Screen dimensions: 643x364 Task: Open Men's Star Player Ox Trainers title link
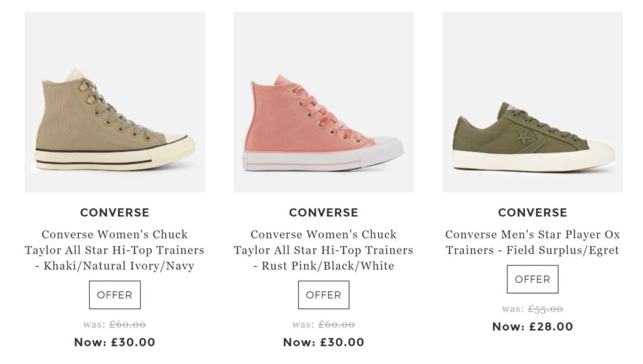tap(532, 242)
